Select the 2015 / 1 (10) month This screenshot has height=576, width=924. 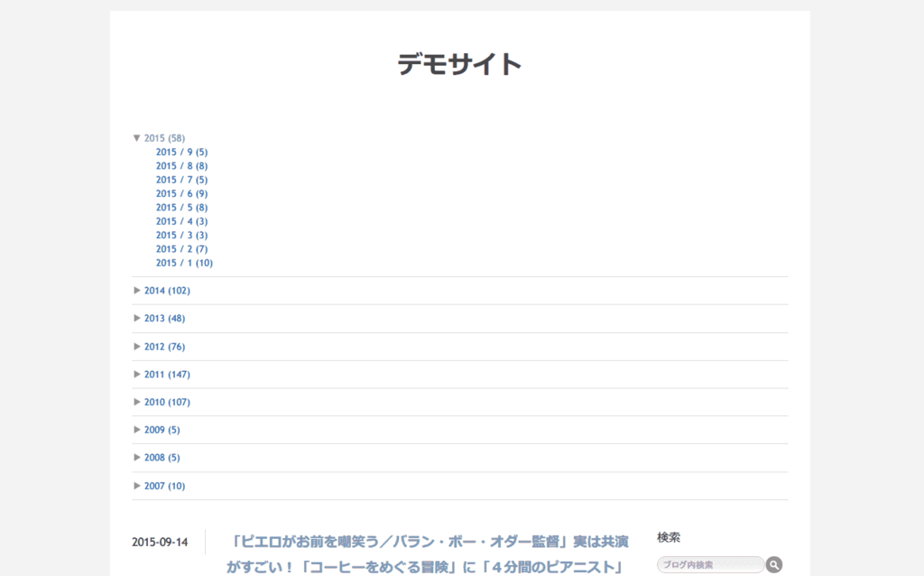pyautogui.click(x=184, y=263)
